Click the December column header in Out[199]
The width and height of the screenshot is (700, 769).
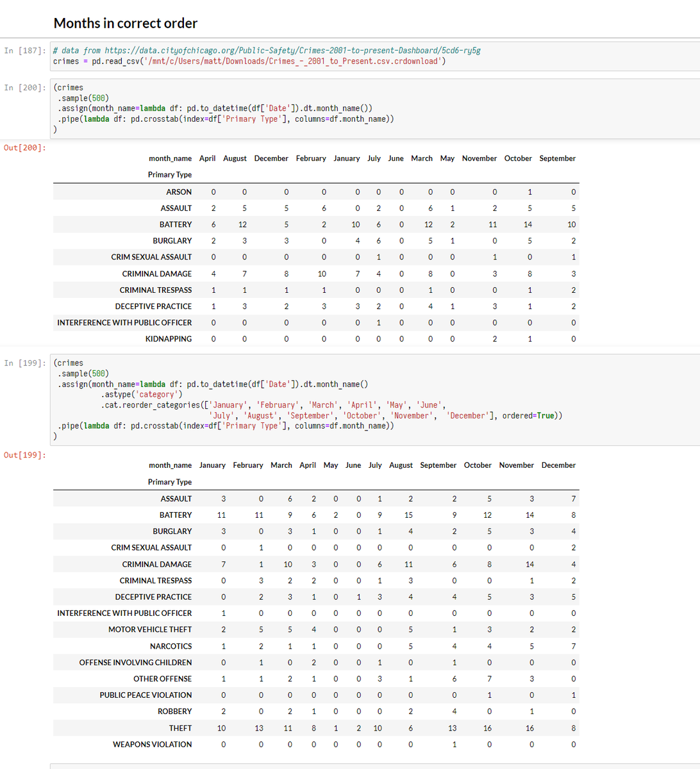(558, 465)
